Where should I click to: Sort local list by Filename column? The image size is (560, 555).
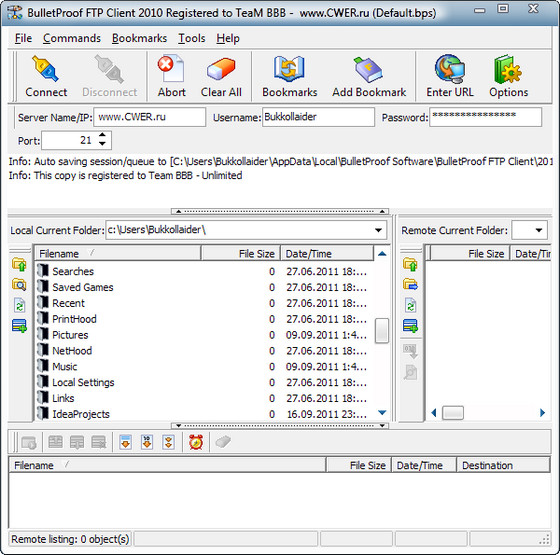tap(118, 254)
